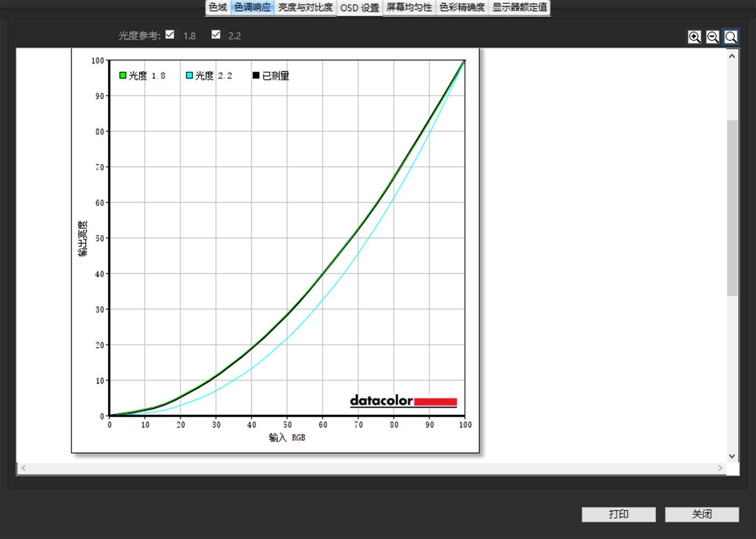
Task: Click the vertical scrollbar down arrow
Action: click(732, 456)
